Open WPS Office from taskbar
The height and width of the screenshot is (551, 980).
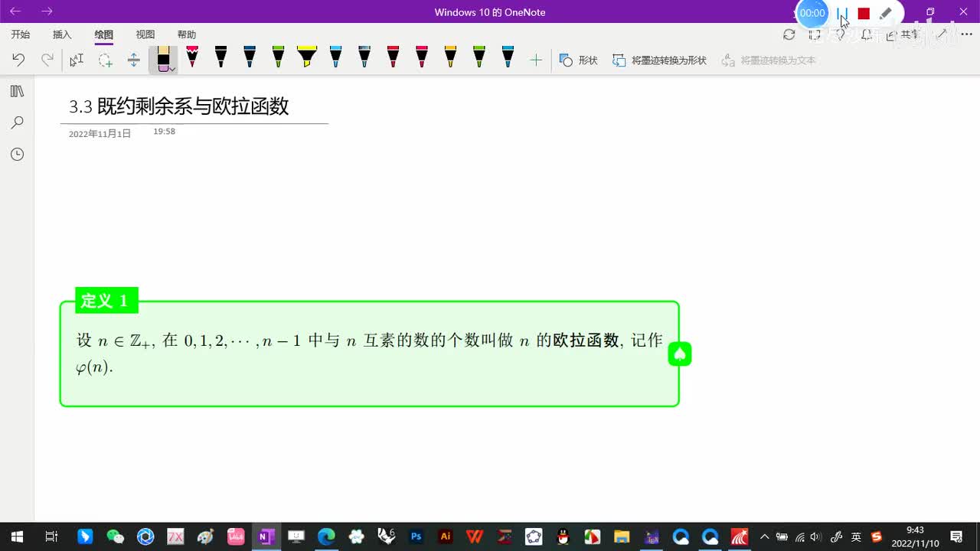(x=475, y=536)
